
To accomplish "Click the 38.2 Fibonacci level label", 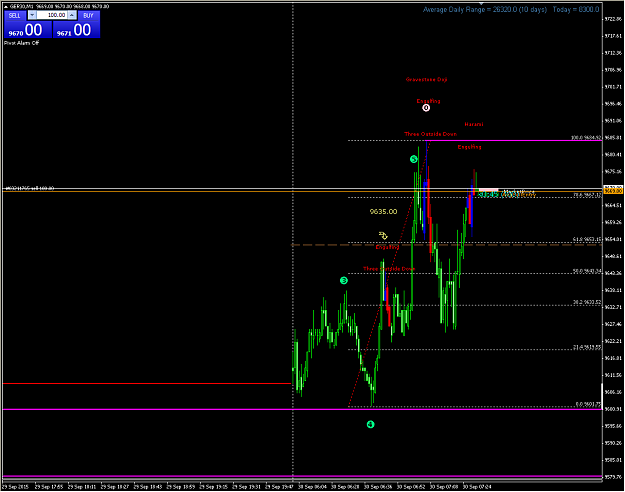I will click(587, 302).
